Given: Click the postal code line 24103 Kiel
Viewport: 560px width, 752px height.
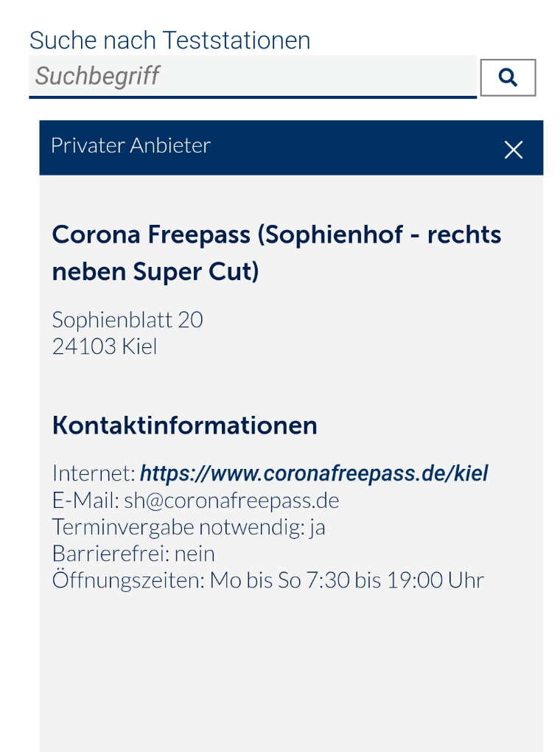Looking at the screenshot, I should [105, 347].
